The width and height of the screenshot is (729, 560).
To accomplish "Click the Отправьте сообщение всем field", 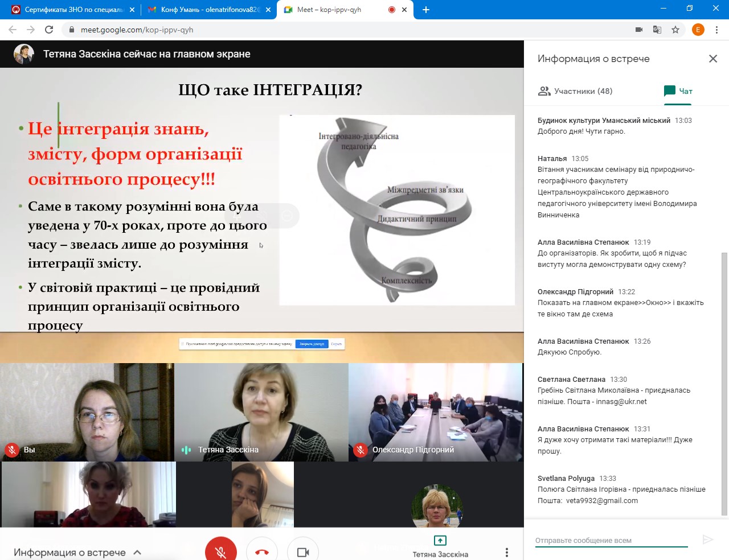I will (611, 540).
